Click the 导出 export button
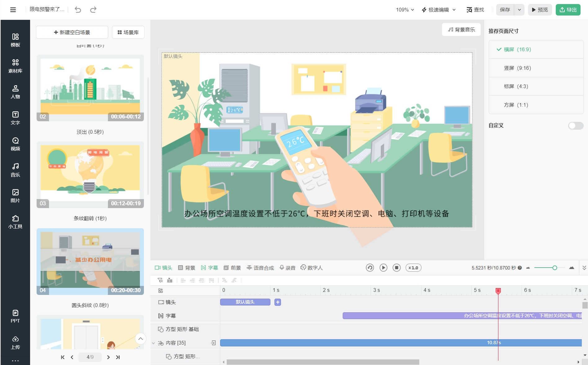The height and width of the screenshot is (365, 588). 568,10
